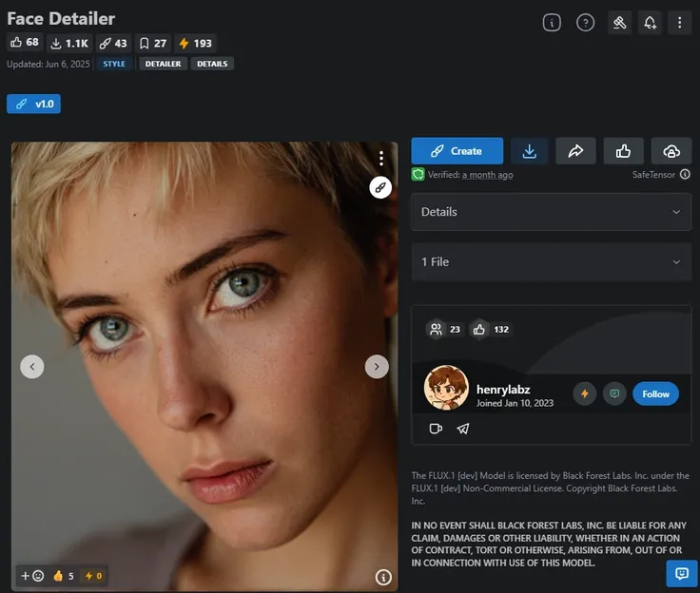The width and height of the screenshot is (700, 593).
Task: Share the model via arrow icon
Action: (x=575, y=151)
